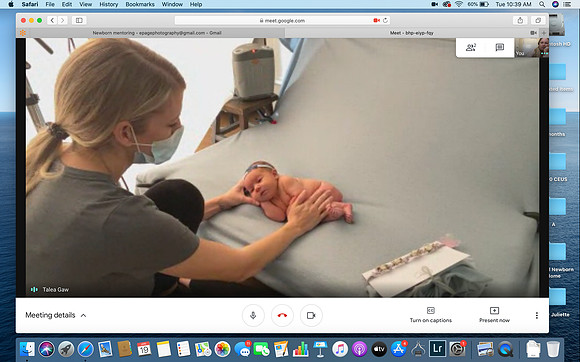580x362 pixels.
Task: Show the participants list
Action: click(x=471, y=47)
